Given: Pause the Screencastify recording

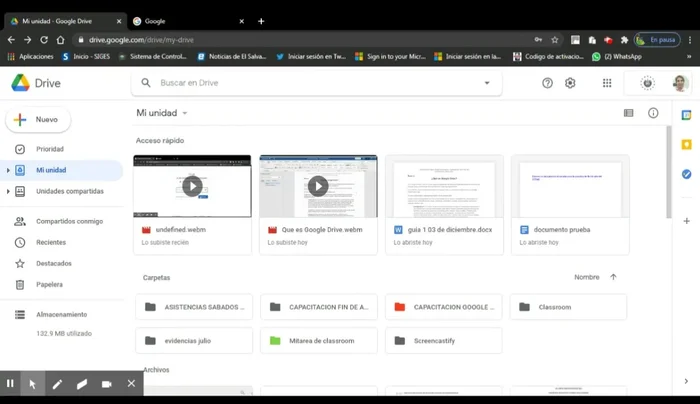Looking at the screenshot, I should 10,384.
